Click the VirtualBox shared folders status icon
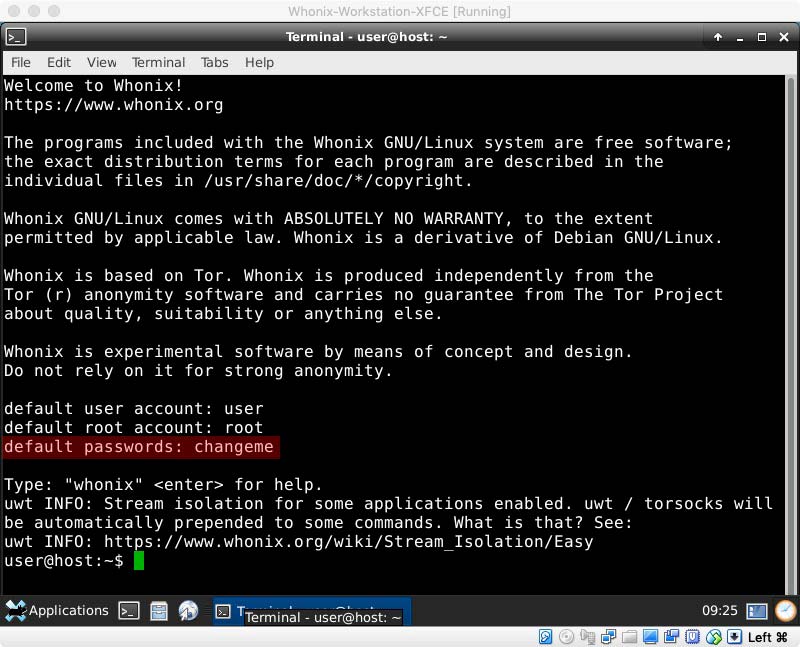 pyautogui.click(x=629, y=637)
